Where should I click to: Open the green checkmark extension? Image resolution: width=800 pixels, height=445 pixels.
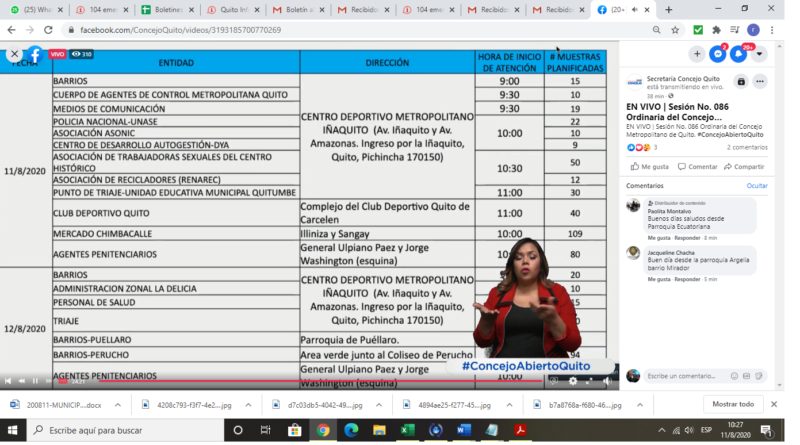click(x=698, y=30)
